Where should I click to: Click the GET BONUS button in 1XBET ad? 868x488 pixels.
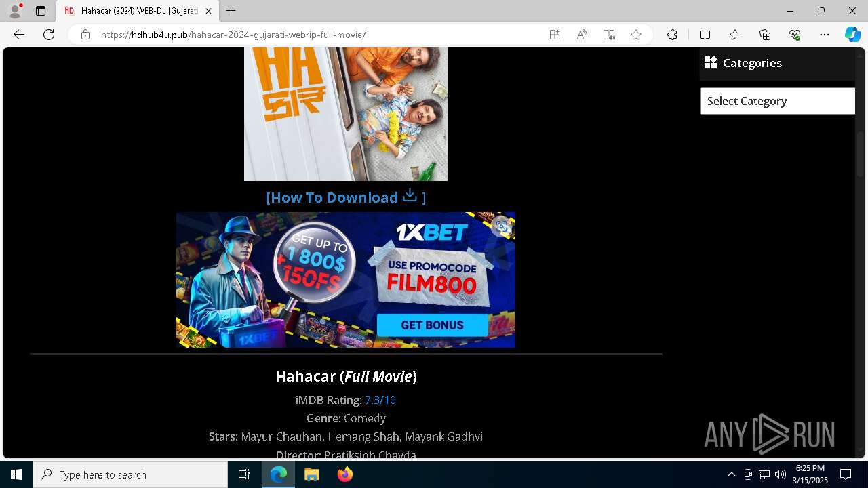coord(433,325)
